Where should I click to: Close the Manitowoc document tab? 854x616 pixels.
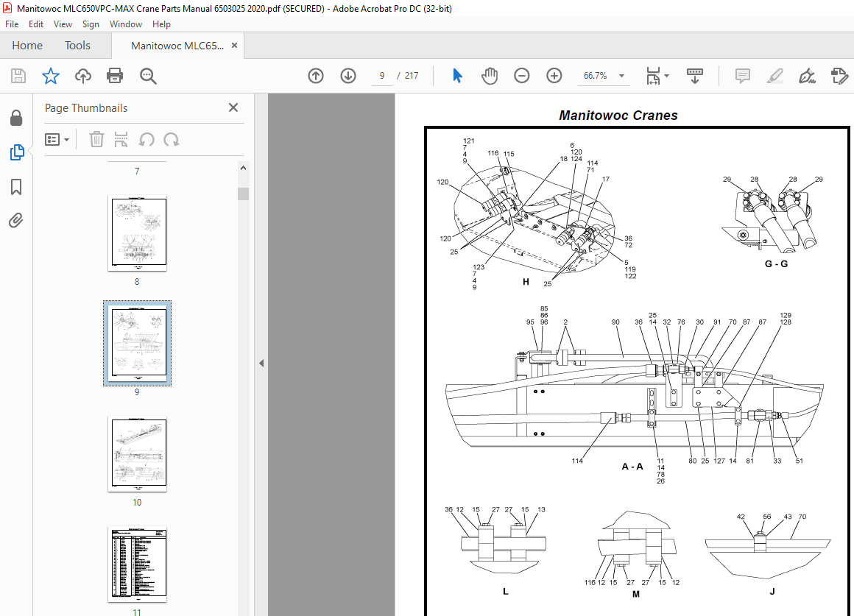pos(235,45)
